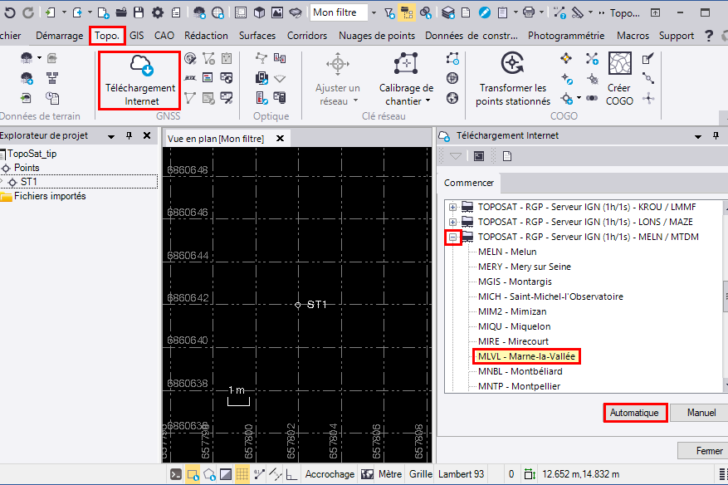Toggle the Accrochage snap option

[329, 474]
